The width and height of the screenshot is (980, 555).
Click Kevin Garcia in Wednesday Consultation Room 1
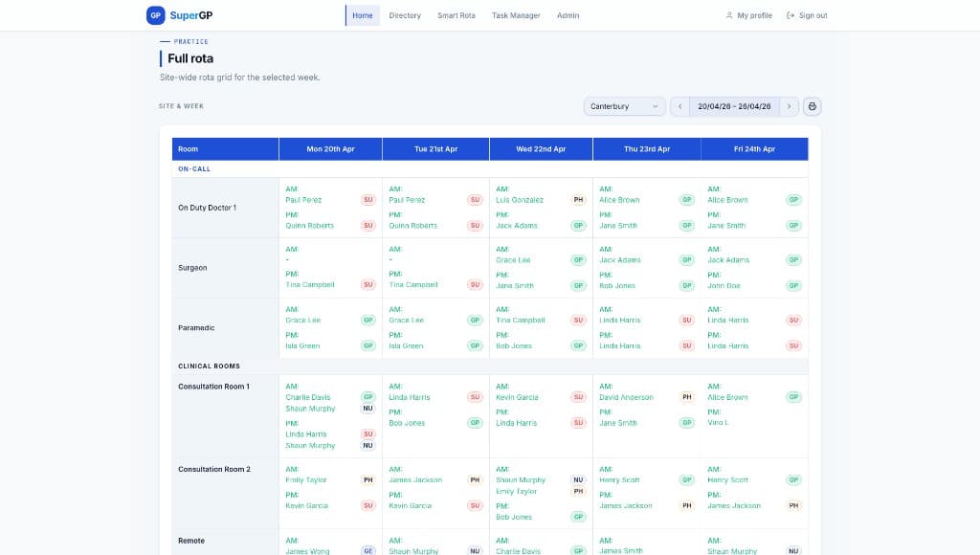517,397
